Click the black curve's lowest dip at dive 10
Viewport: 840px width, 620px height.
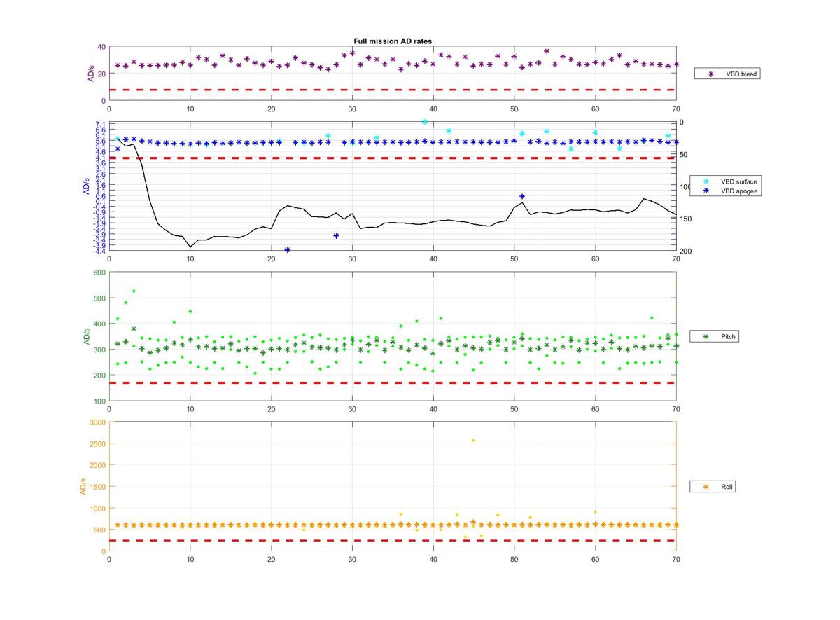coord(190,247)
